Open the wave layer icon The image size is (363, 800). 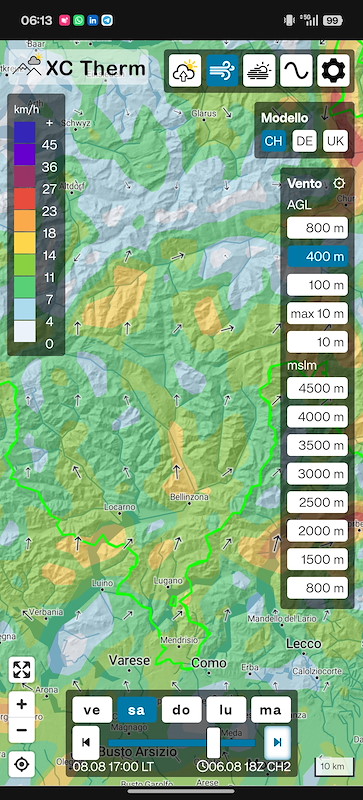tap(297, 71)
